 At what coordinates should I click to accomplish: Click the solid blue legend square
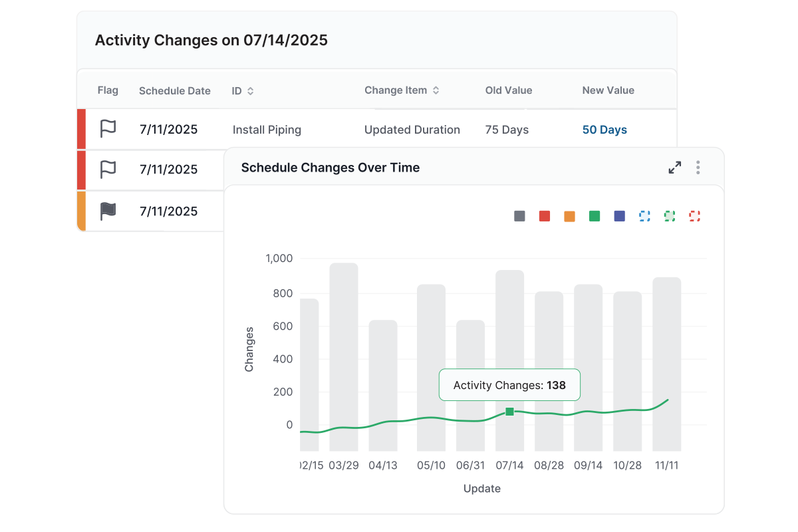point(619,216)
